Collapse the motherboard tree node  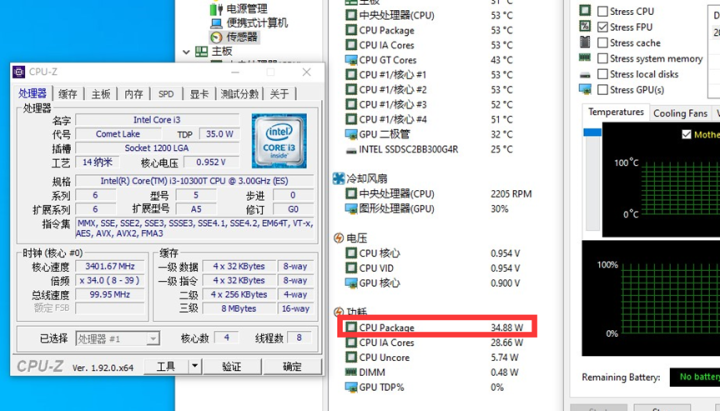[186, 52]
